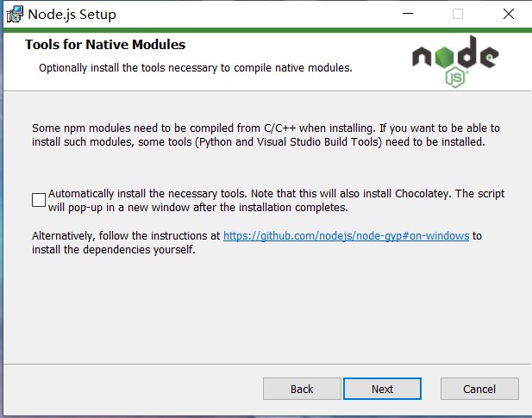Go to the previous step with Back
Viewport: 532px width, 418px height.
(x=302, y=389)
